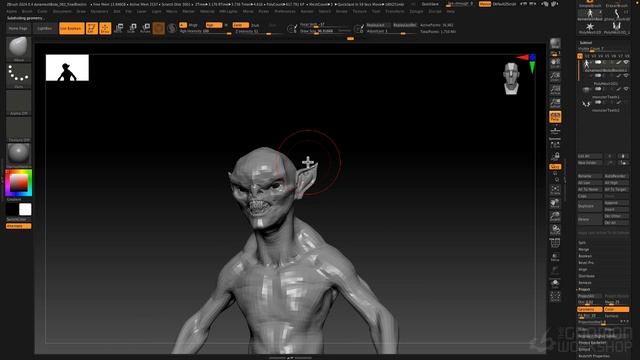The image size is (640, 360).
Task: Click the L.Sym local symmetry icon
Action: pyautogui.click(x=555, y=144)
